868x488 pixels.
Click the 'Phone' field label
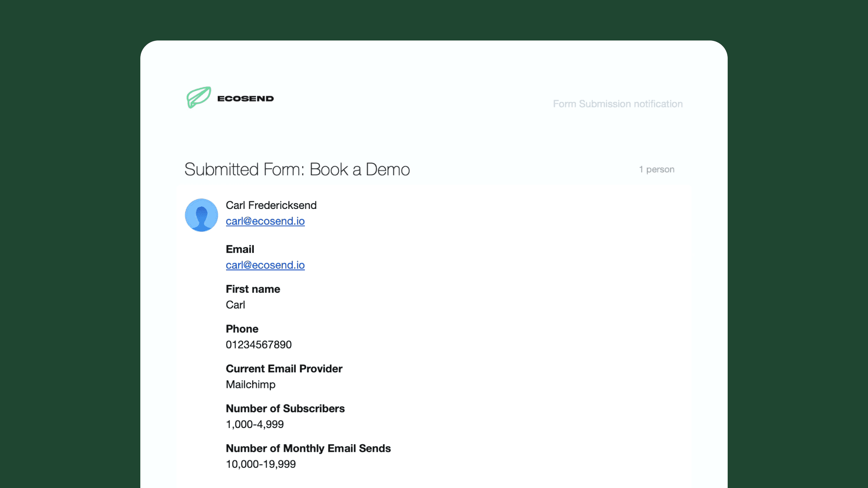pos(242,329)
